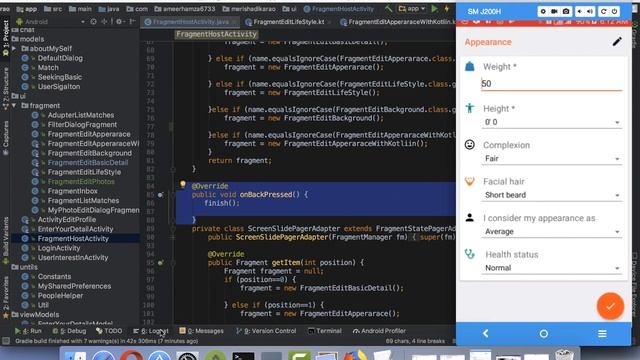Image resolution: width=640 pixels, height=360 pixels.
Task: Click the camera screenshot icon in emulator toolbar
Action: coord(566,11)
